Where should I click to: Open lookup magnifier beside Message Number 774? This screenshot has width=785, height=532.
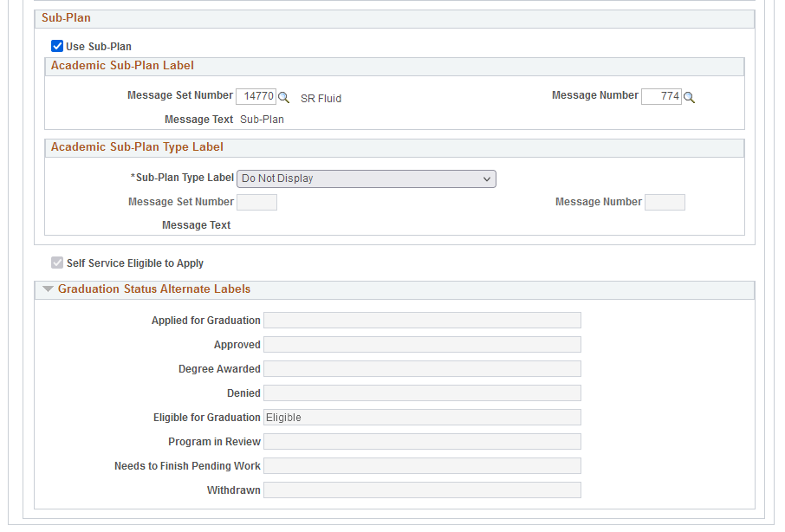(x=690, y=97)
